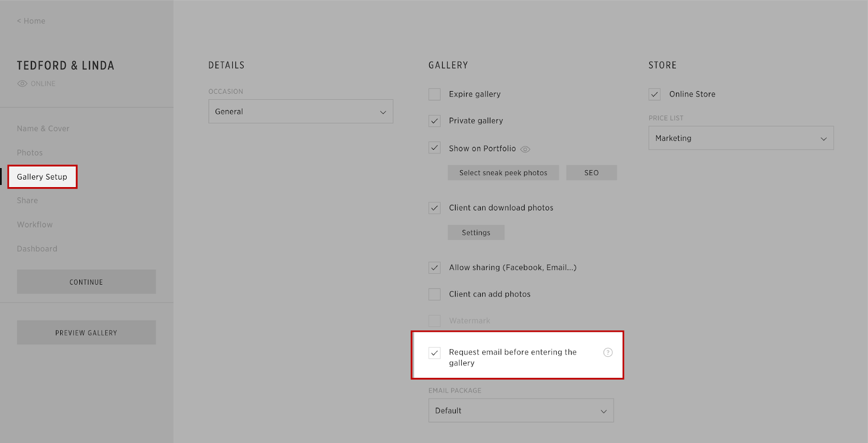Screen dimensions: 868x443
Task: Toggle the Expire gallery checkbox
Action: pos(435,94)
